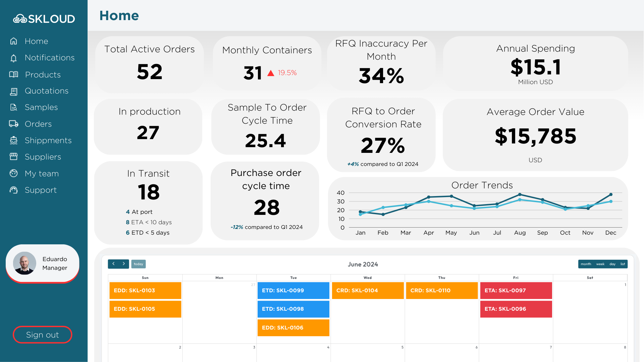The image size is (644, 362).
Task: Click the Orders truck icon
Action: (x=13, y=124)
